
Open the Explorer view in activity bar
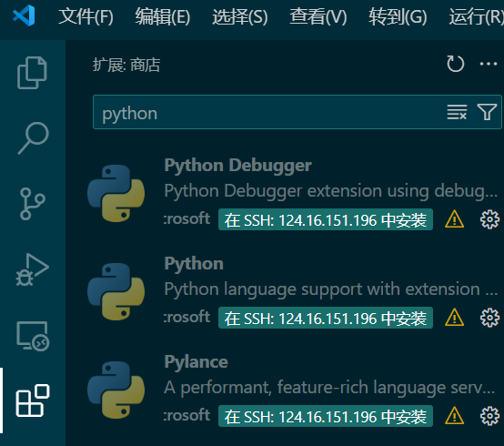click(x=32, y=73)
